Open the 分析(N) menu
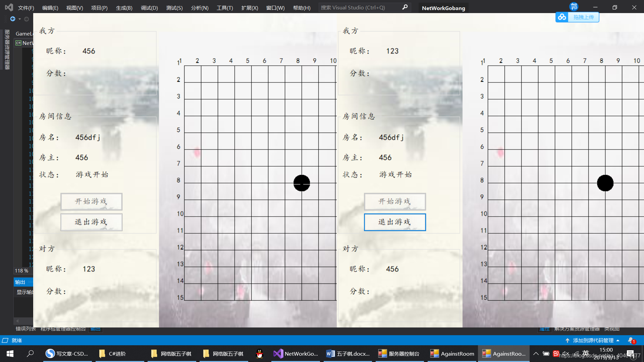Viewport: 644px width, 362px height. (x=200, y=8)
